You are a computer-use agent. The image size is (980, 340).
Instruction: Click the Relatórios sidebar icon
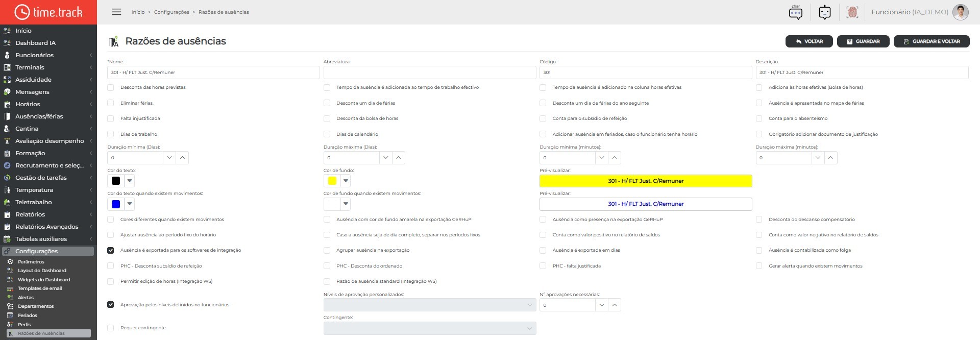tap(7, 214)
